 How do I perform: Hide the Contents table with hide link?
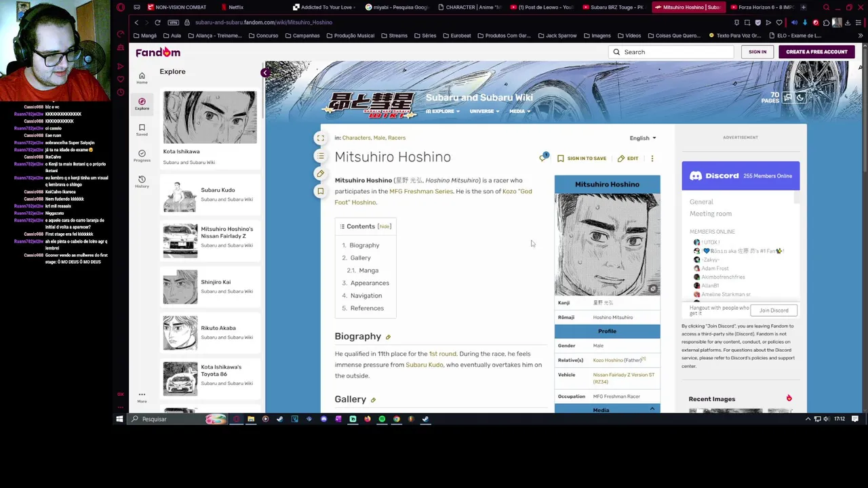coord(384,226)
